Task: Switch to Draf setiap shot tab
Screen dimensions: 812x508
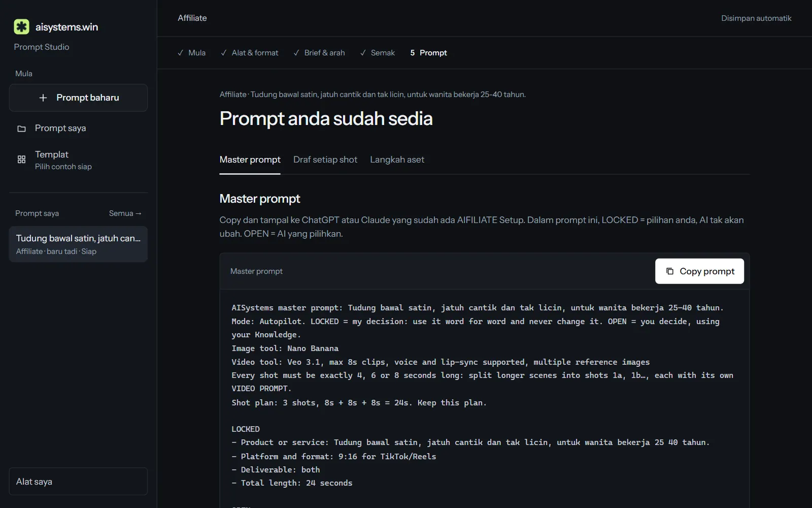Action: [x=325, y=160]
